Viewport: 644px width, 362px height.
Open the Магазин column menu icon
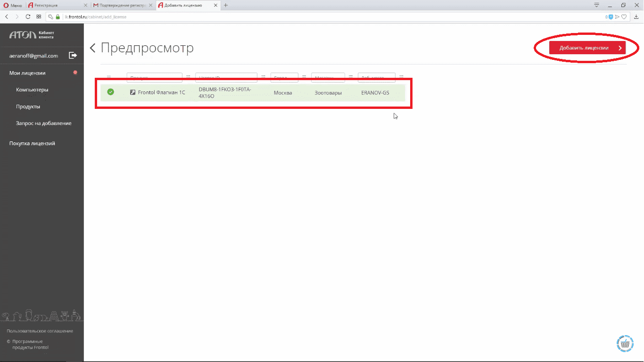[x=351, y=76]
